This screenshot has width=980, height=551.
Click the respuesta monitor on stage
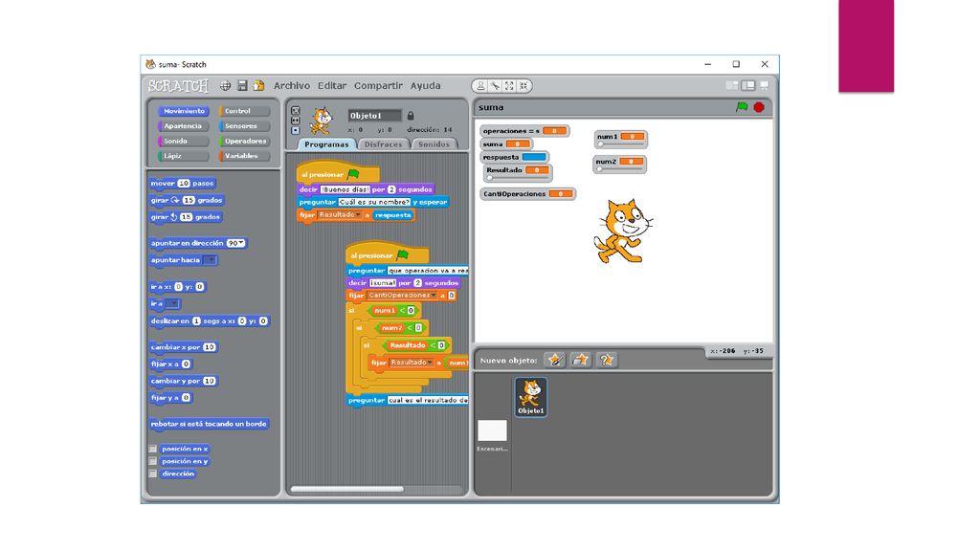click(x=514, y=157)
